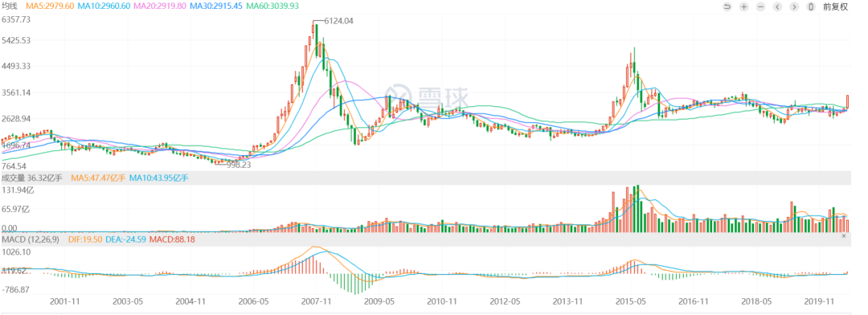This screenshot has height=315, width=868.
Task: Select the MA10:2960.60 moving average label
Action: click(x=104, y=6)
